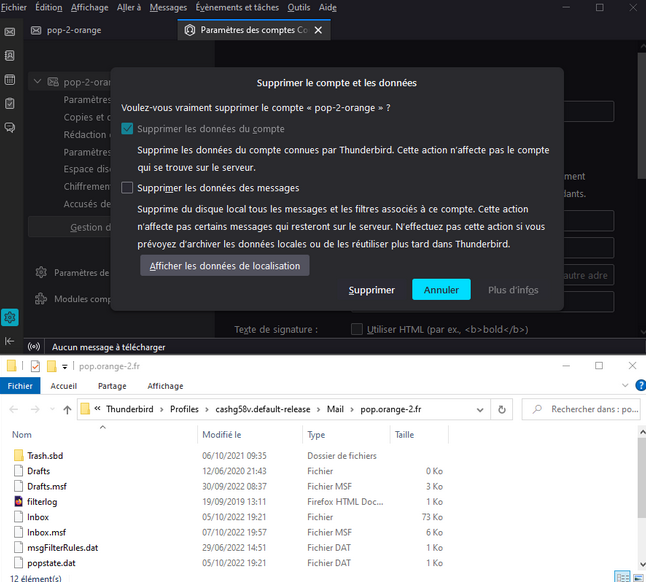Click the Plus d'infos button
Screen dimensions: 646x582
[x=513, y=290]
